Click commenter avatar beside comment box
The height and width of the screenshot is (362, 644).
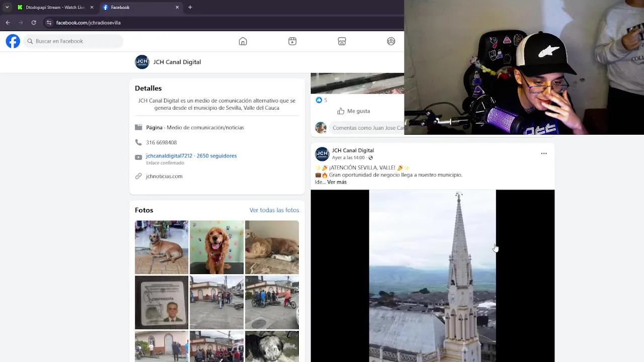pos(320,128)
